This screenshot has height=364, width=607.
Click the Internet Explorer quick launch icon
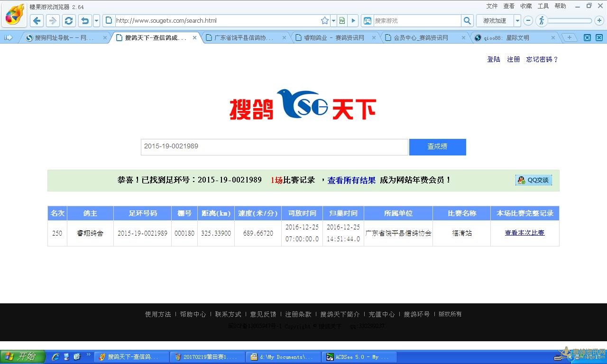coord(55,357)
